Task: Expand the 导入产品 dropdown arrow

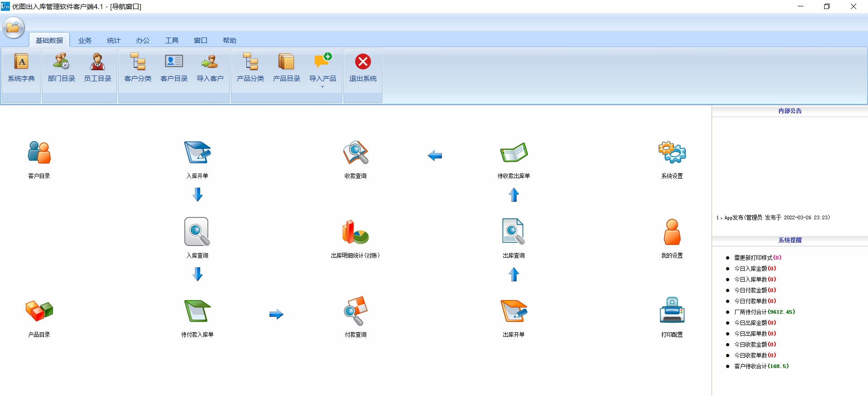Action: click(323, 87)
